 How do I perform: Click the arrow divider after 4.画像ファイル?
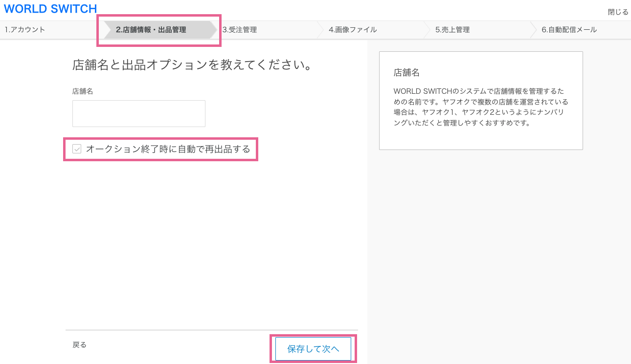click(x=428, y=30)
